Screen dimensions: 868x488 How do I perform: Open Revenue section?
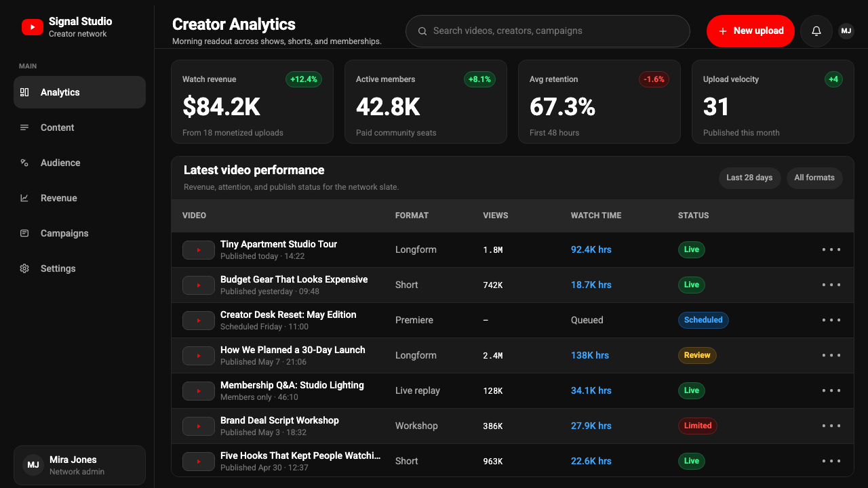[x=79, y=198]
